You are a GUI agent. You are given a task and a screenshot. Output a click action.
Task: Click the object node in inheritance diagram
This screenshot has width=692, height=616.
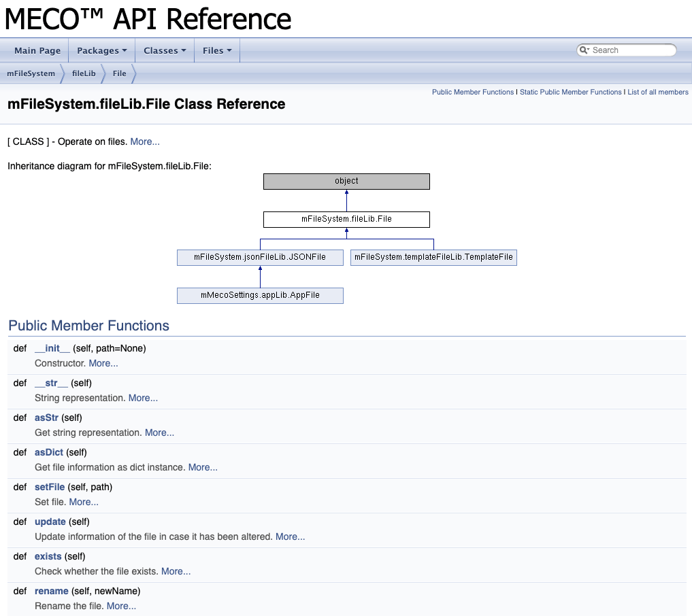pyautogui.click(x=346, y=182)
